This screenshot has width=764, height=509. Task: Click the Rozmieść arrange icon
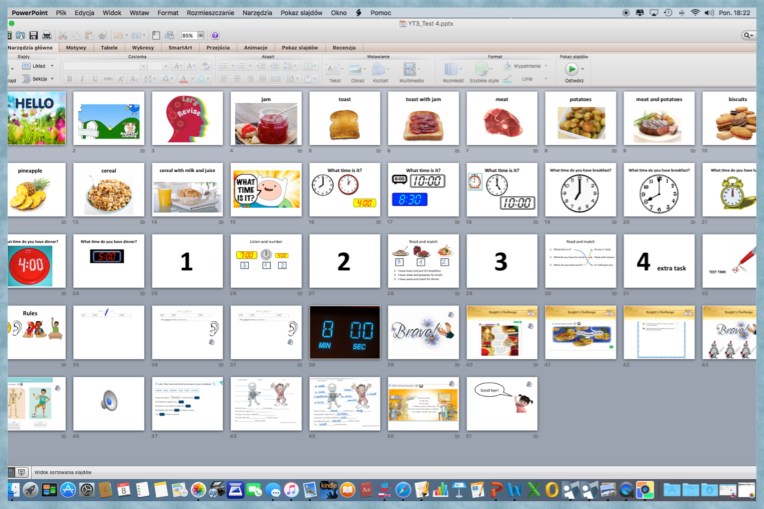pos(452,69)
